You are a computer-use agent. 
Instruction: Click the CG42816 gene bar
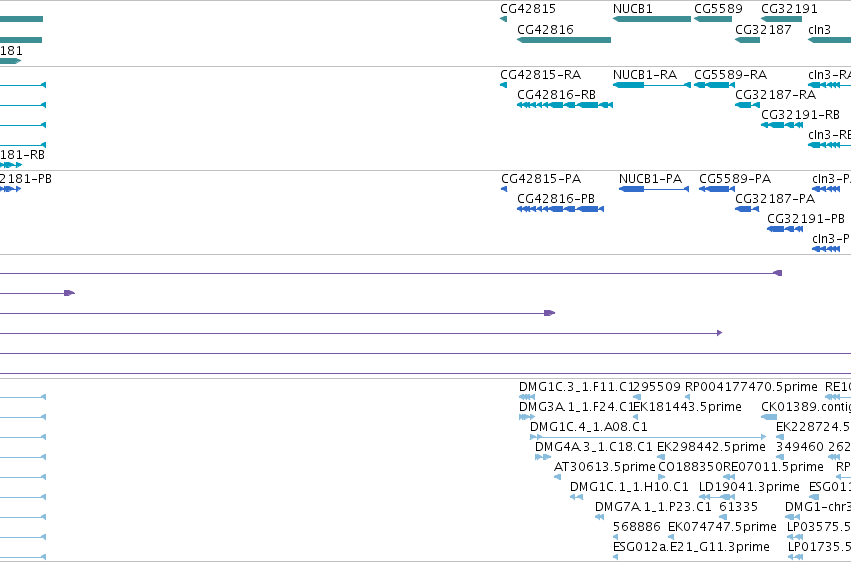pyautogui.click(x=564, y=40)
